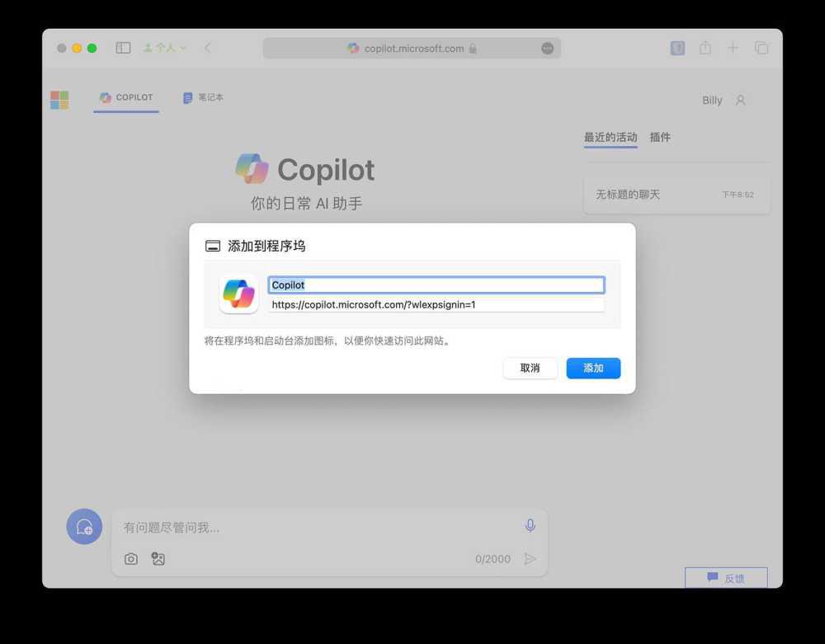Click the 取消 button to dismiss dialog
The height and width of the screenshot is (644, 825).
530,368
